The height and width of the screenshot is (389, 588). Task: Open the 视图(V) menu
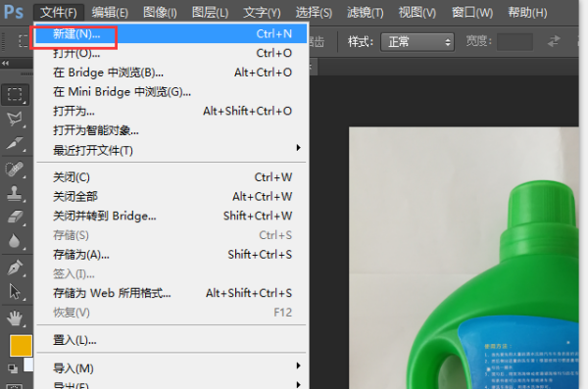[417, 13]
